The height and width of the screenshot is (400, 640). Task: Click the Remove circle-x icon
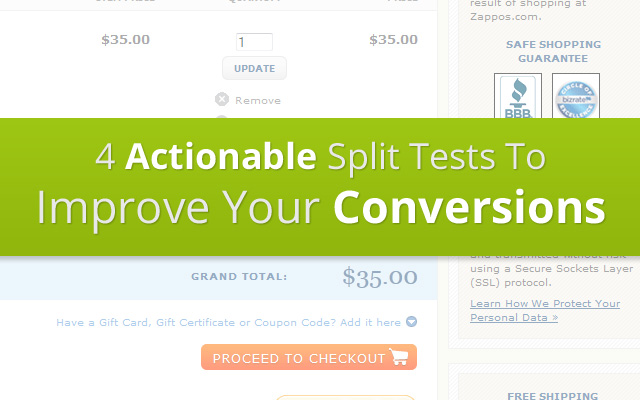pos(222,99)
